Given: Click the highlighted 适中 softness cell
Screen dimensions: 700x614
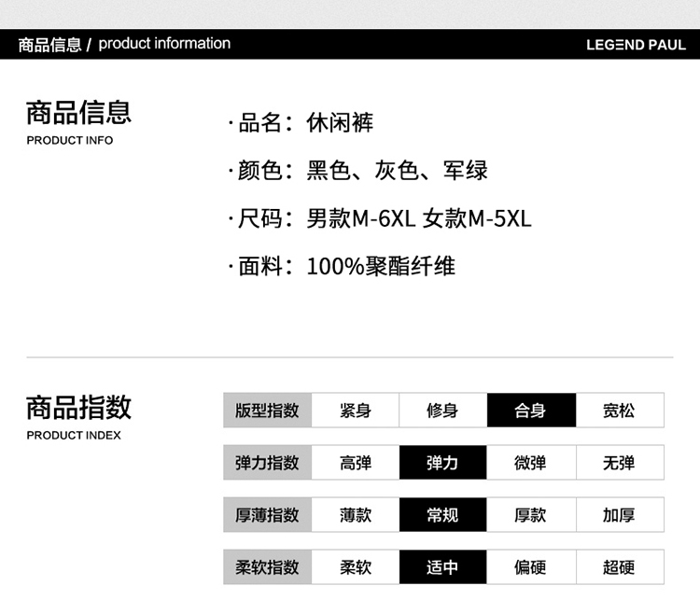Looking at the screenshot, I should click(442, 567).
